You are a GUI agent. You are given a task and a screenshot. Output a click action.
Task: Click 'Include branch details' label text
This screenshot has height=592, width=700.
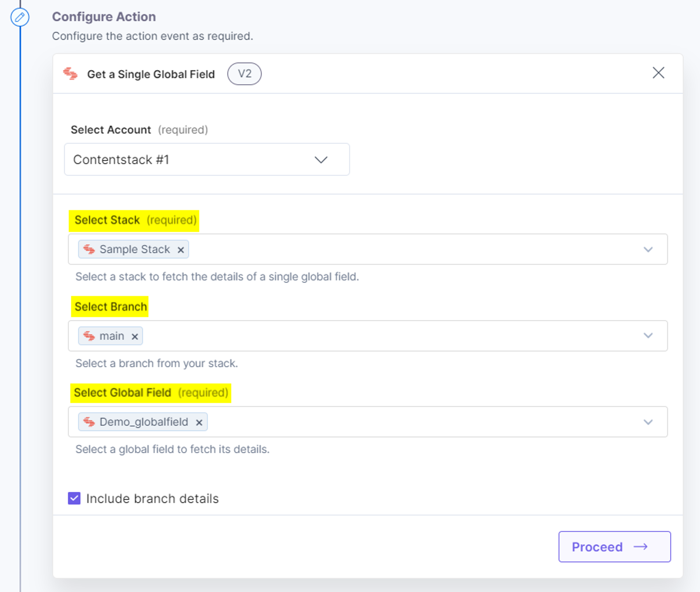(152, 499)
